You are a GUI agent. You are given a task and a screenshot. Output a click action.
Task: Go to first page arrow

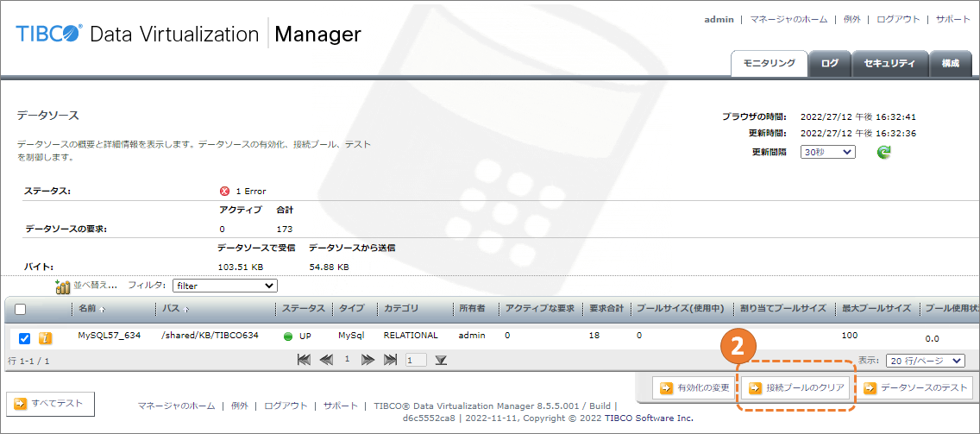pyautogui.click(x=304, y=360)
